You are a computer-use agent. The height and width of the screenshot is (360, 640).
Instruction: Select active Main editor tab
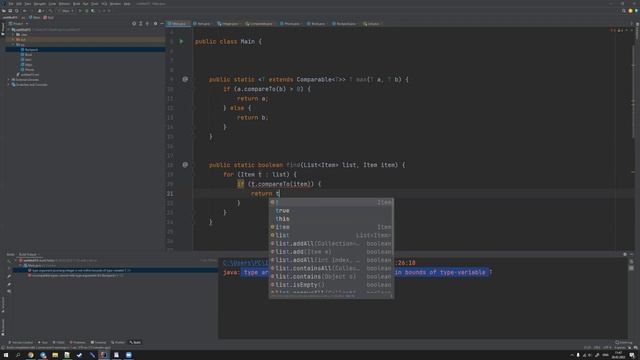point(178,24)
